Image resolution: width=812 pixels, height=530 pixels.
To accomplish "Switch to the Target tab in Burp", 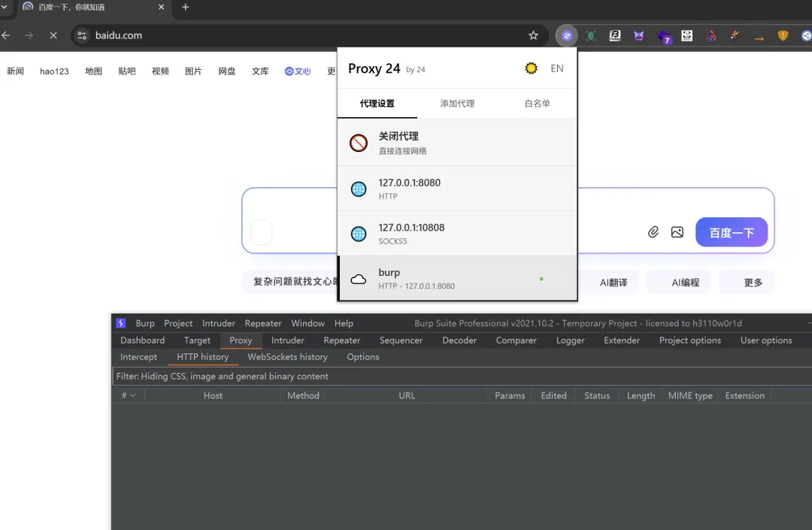I will coord(197,340).
